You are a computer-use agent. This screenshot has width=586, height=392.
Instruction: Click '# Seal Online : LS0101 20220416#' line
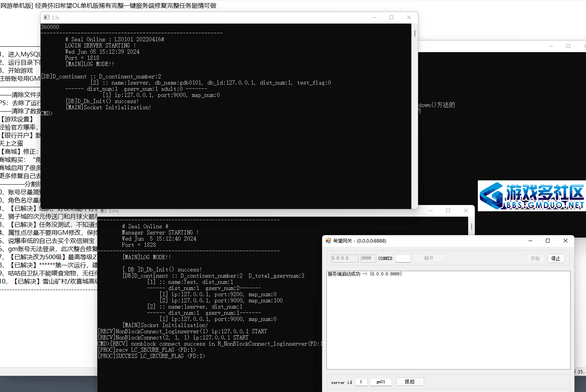click(x=115, y=39)
